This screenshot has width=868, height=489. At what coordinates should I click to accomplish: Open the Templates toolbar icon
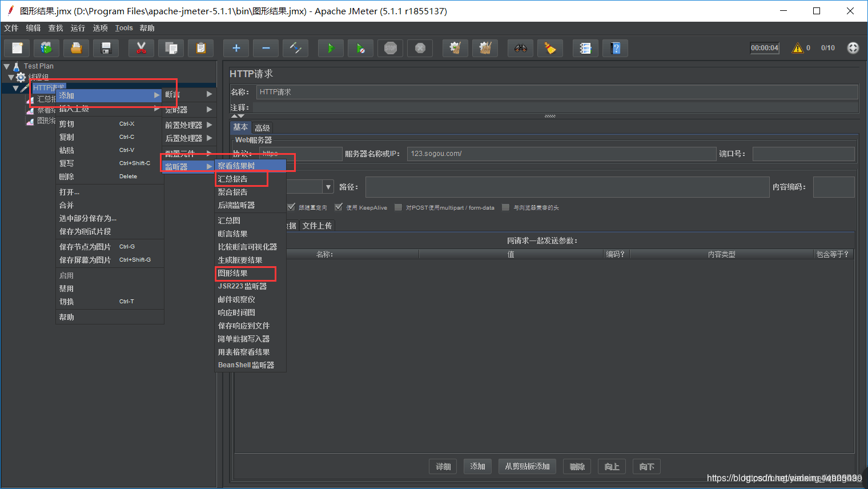[x=46, y=49]
